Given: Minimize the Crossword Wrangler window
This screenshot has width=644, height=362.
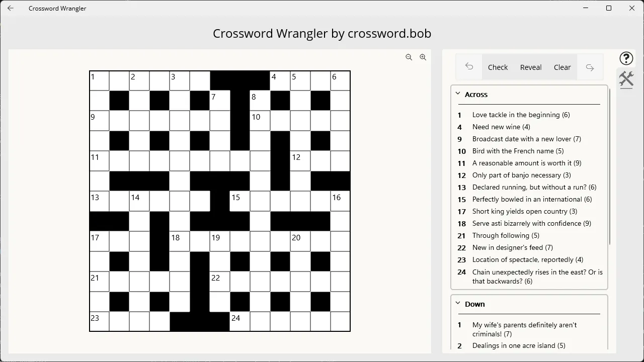Looking at the screenshot, I should tap(586, 8).
